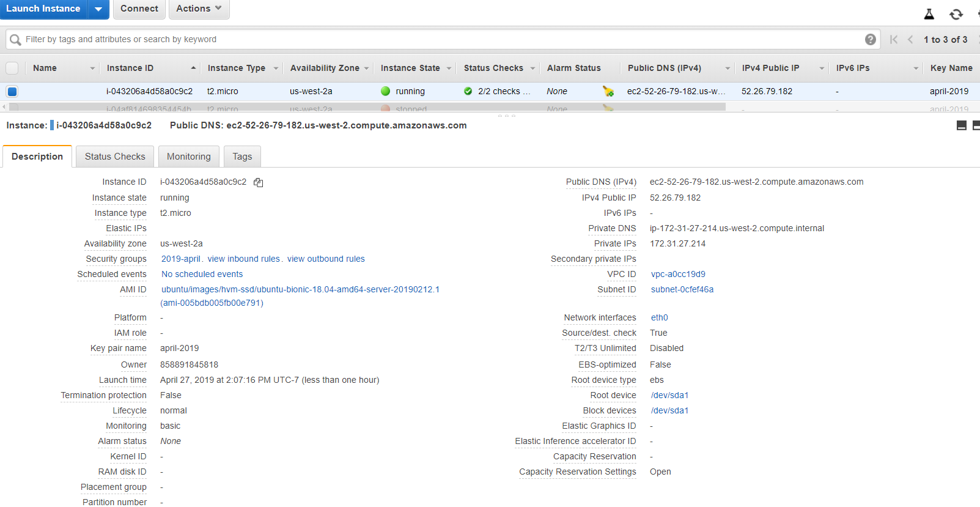Click the help question mark icon
The image size is (980, 507).
(x=871, y=40)
